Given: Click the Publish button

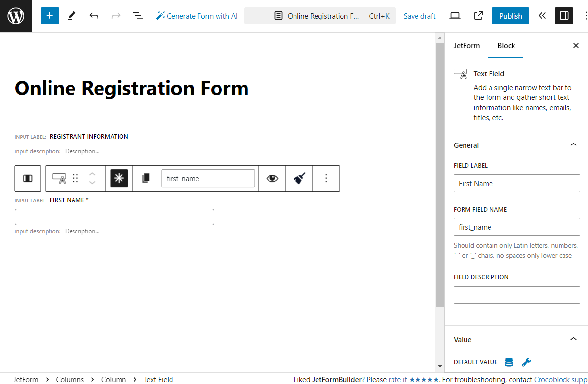Looking at the screenshot, I should click(510, 16).
